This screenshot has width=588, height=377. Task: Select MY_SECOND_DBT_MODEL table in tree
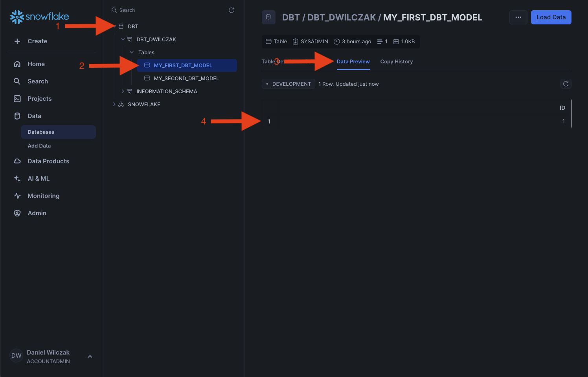coord(186,78)
